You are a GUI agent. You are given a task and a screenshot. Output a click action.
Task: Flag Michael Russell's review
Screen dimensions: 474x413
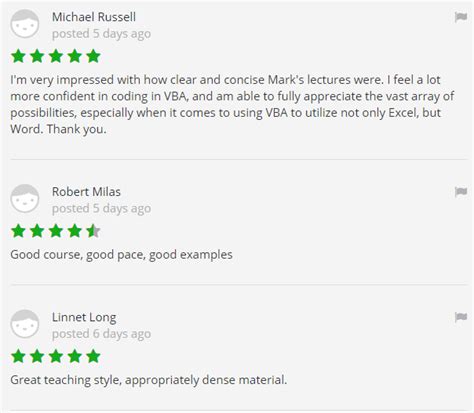(461, 17)
